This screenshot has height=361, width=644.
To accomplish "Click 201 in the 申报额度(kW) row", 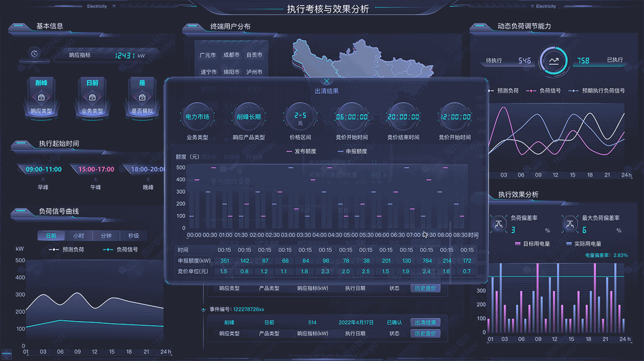I will click(386, 261).
